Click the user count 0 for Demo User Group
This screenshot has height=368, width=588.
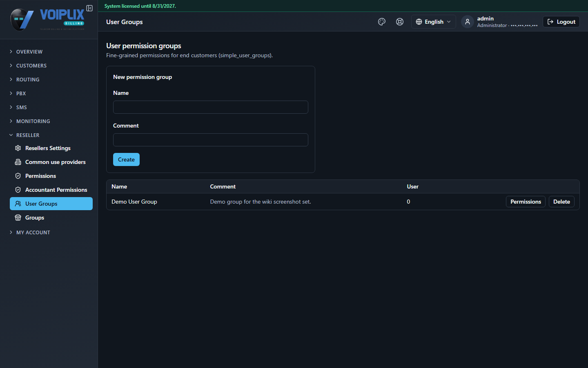tap(408, 202)
